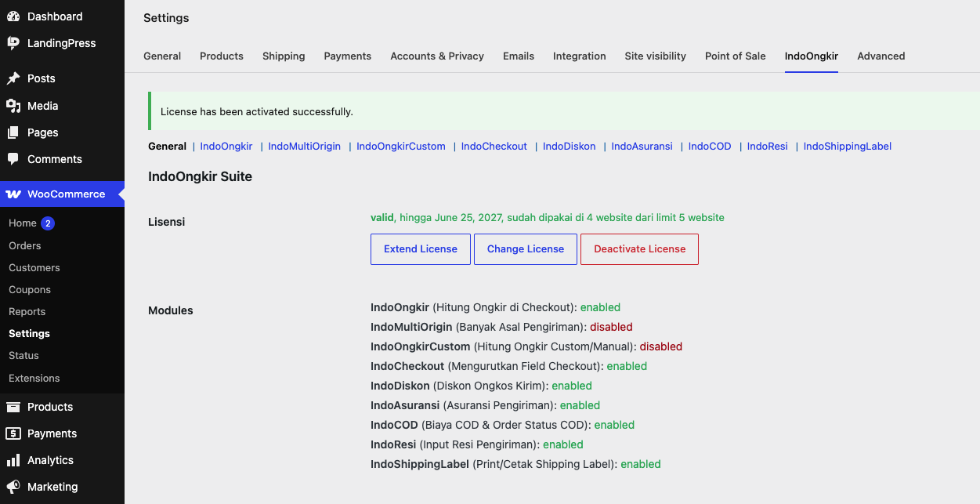Open the IndoResi sub-section link

click(x=768, y=147)
